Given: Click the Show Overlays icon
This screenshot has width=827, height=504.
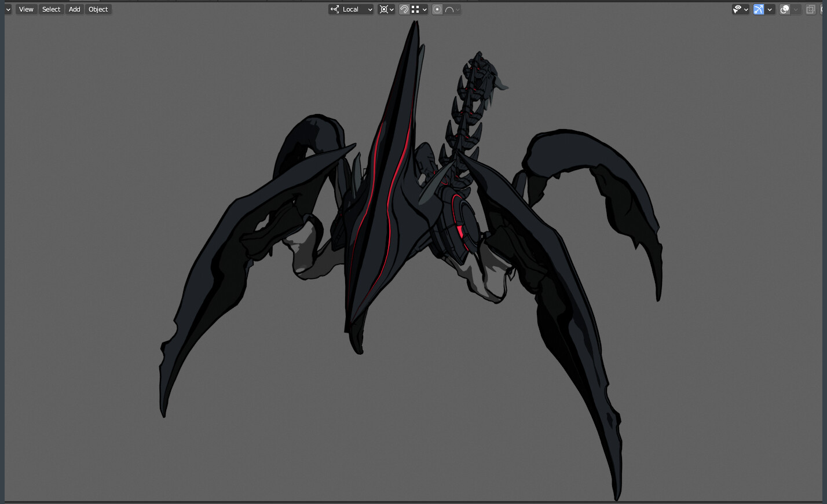Looking at the screenshot, I should coord(784,9).
